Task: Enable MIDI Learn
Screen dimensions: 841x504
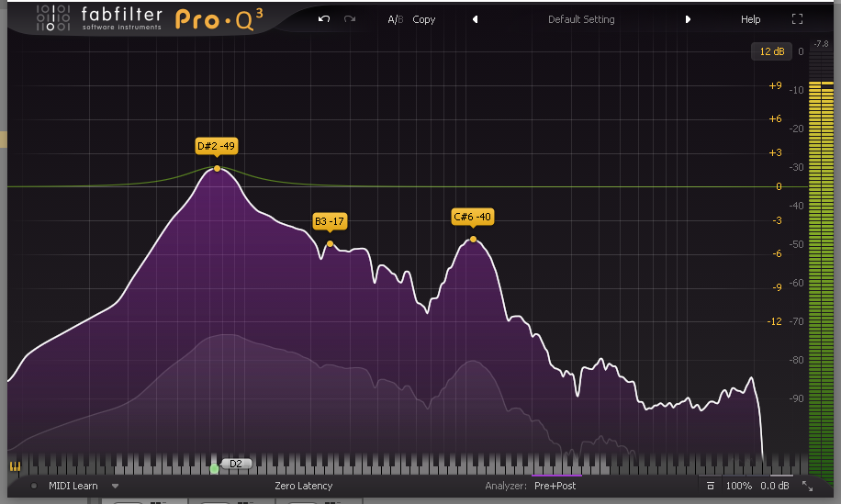Action: pos(73,486)
